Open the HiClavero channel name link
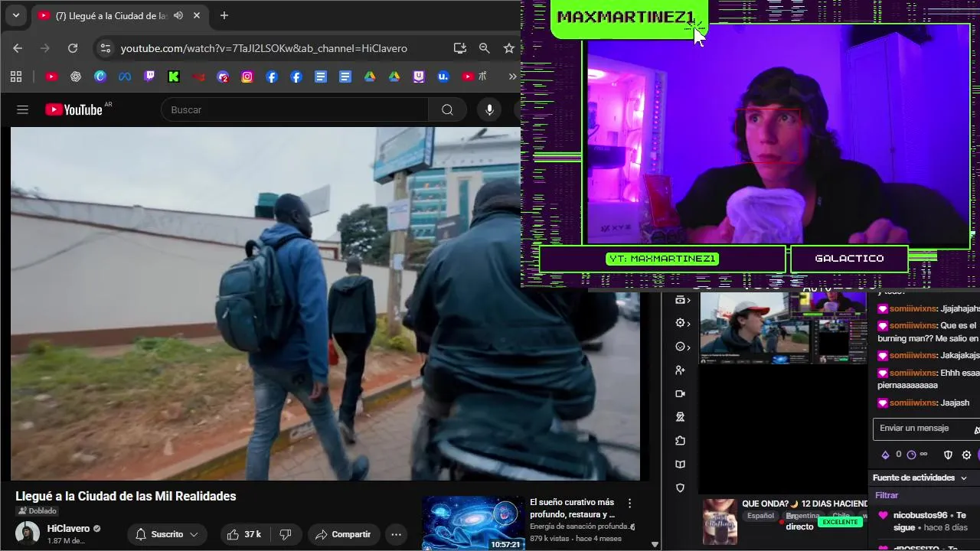 click(x=68, y=529)
